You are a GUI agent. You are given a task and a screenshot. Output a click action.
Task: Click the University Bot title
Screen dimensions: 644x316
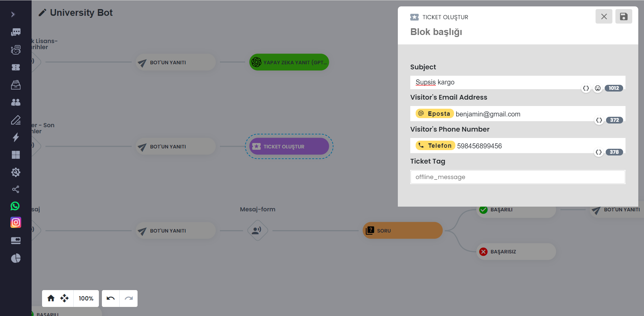pyautogui.click(x=81, y=13)
